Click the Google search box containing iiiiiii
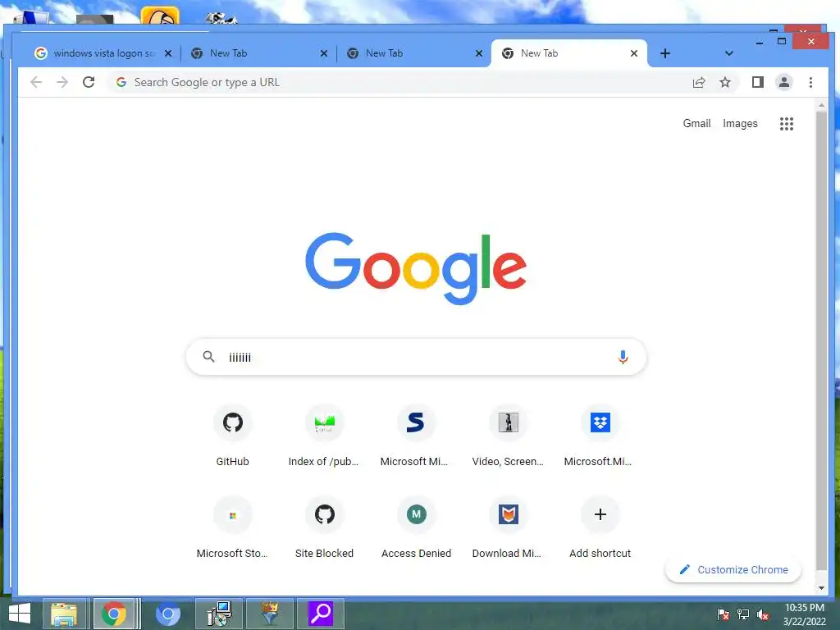840x630 pixels. pos(416,357)
